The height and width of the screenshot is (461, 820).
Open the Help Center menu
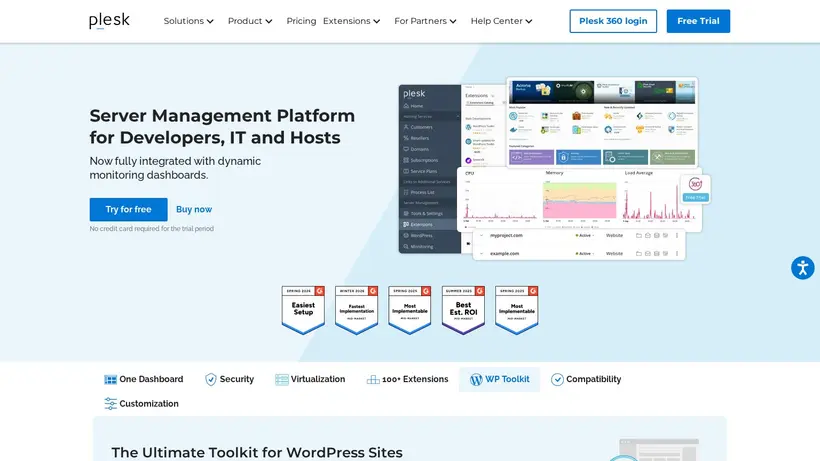coord(496,21)
